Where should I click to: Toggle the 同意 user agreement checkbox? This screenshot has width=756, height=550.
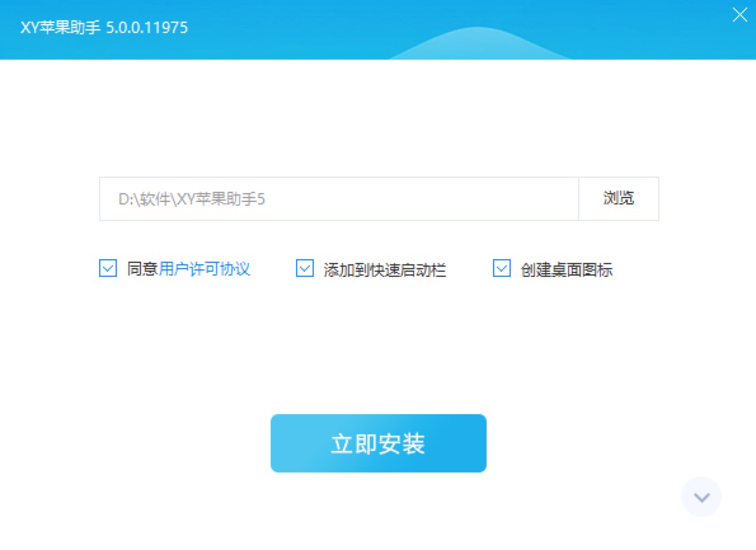pyautogui.click(x=108, y=268)
